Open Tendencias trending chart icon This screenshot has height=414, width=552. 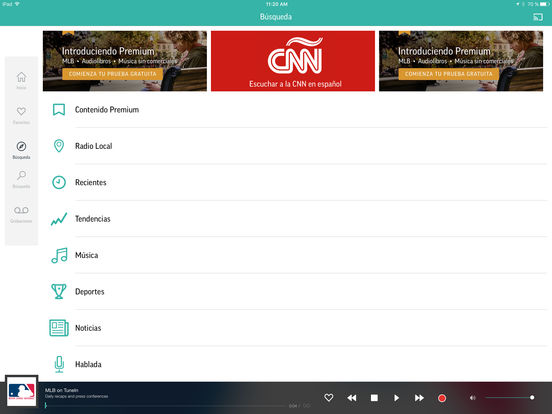point(59,219)
